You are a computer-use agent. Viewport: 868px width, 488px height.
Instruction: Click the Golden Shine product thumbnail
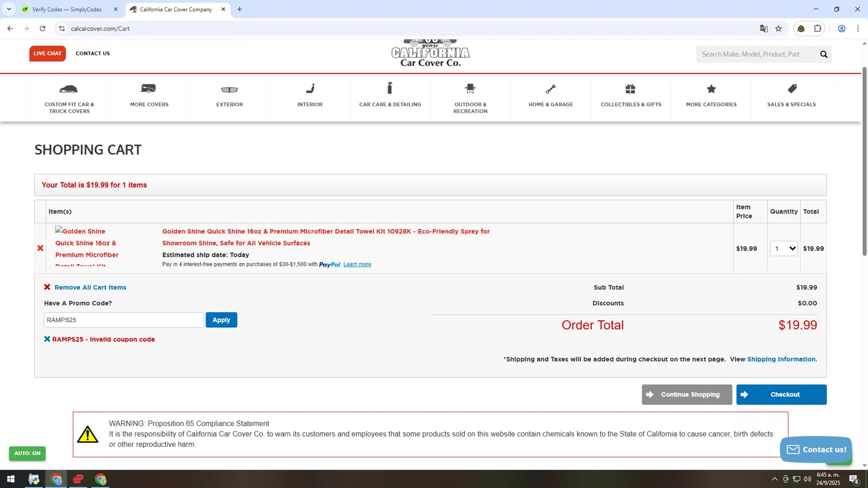pyautogui.click(x=87, y=246)
